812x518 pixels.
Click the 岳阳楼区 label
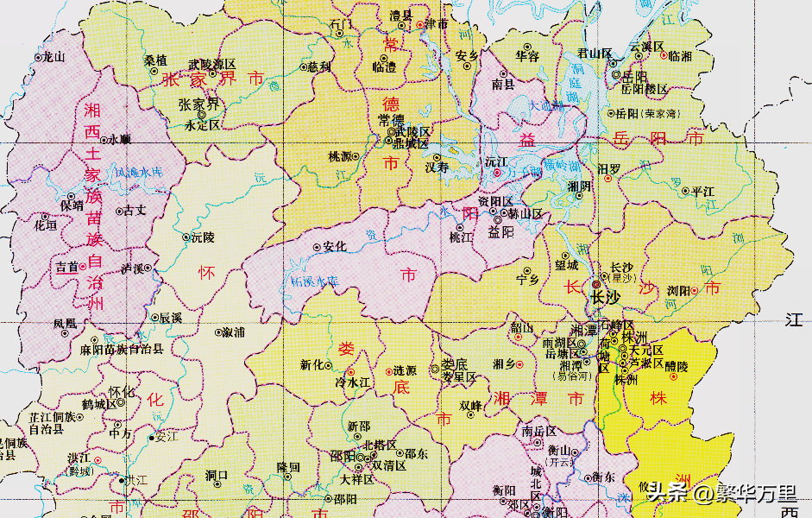pyautogui.click(x=645, y=89)
